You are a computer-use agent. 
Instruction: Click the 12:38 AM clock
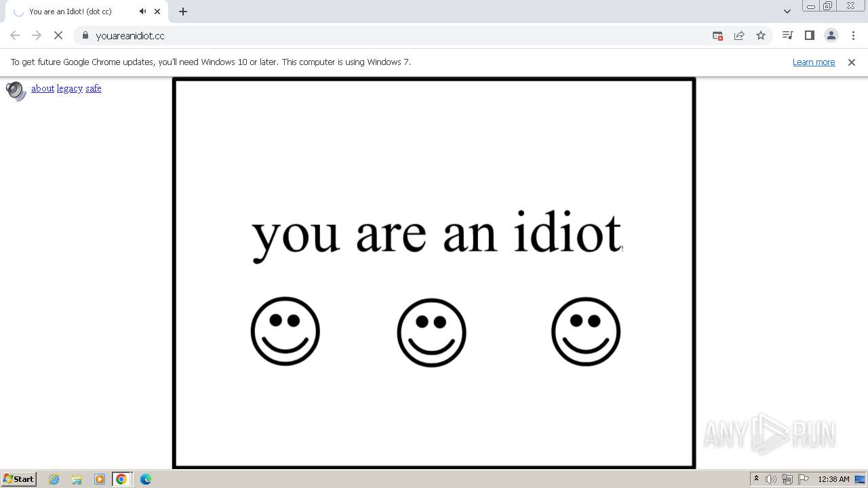click(x=833, y=479)
